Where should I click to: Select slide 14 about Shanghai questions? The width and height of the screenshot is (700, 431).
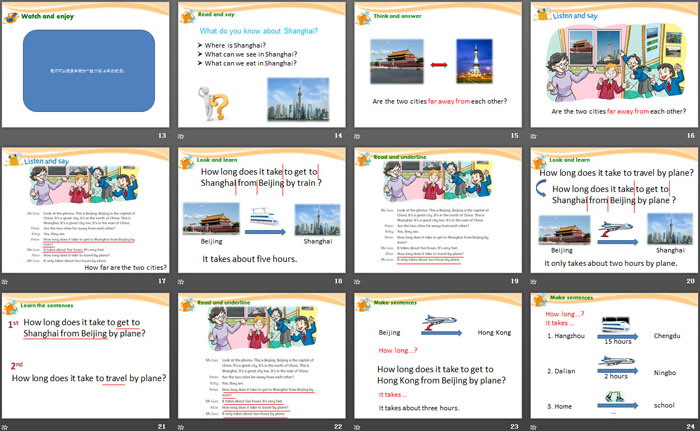pos(262,64)
